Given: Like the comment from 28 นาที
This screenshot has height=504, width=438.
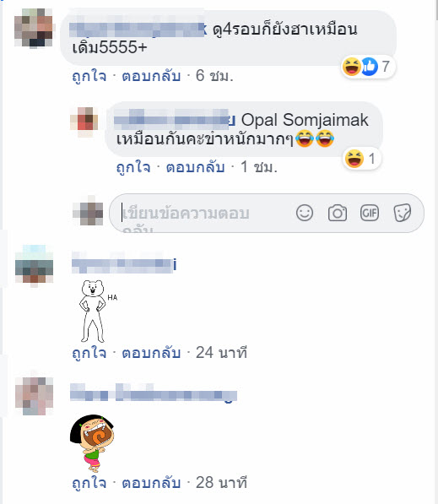Looking at the screenshot, I should [89, 483].
